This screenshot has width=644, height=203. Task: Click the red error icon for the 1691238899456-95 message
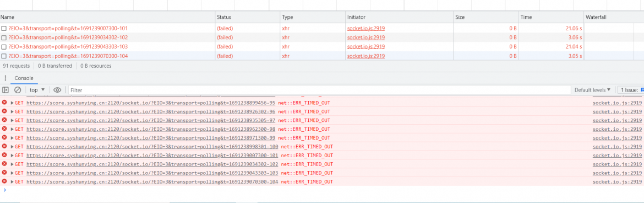[4, 102]
